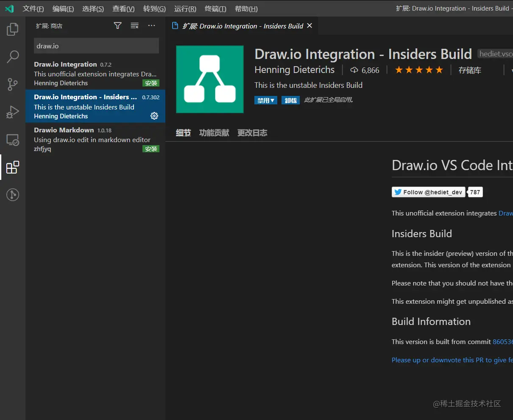
Task: Open the 运行(R) menu
Action: 185,8
